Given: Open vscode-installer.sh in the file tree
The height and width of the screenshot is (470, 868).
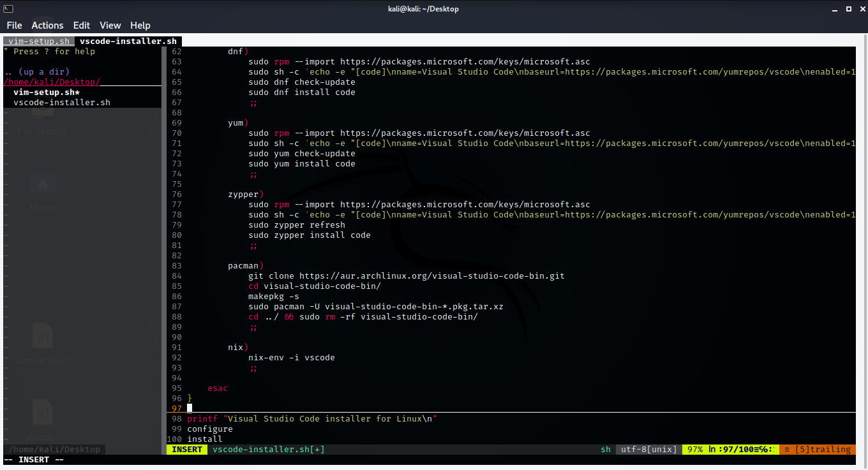Looking at the screenshot, I should pos(62,103).
